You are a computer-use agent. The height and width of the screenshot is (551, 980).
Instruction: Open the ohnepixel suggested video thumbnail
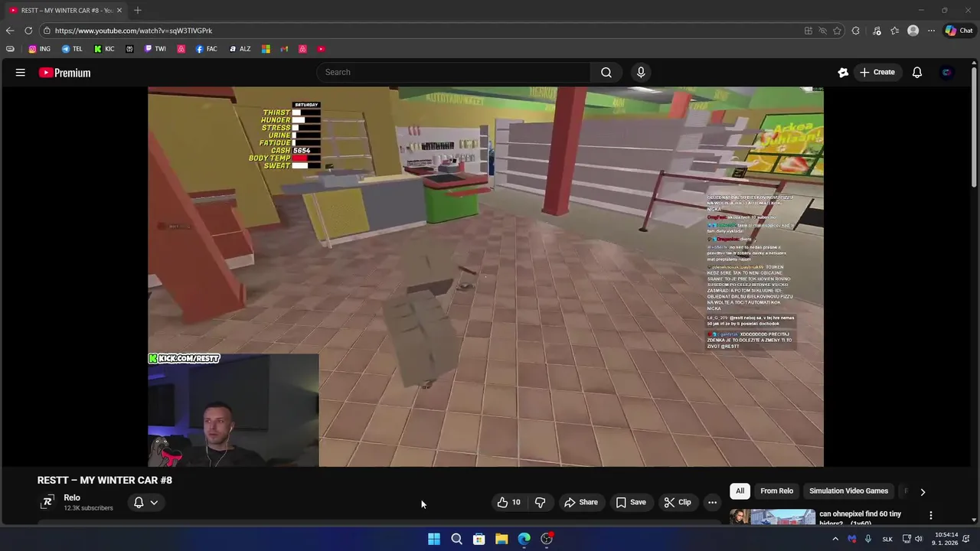pyautogui.click(x=773, y=517)
